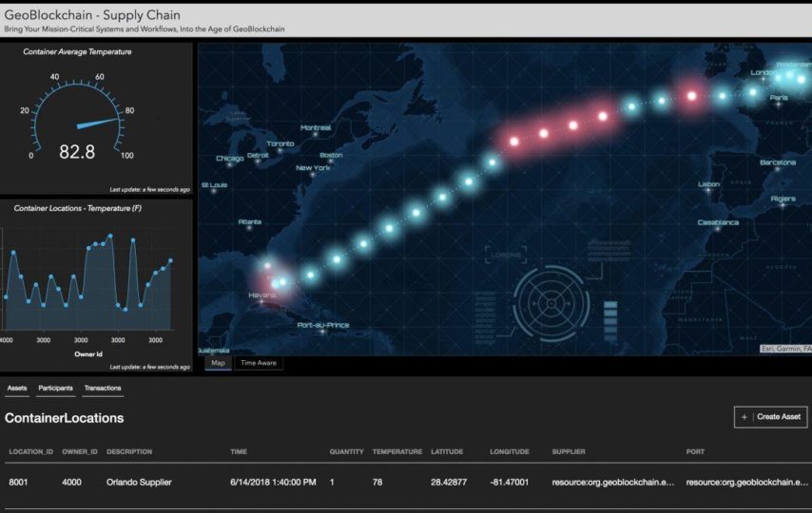Click the 82.8 gauge reading

(x=77, y=152)
